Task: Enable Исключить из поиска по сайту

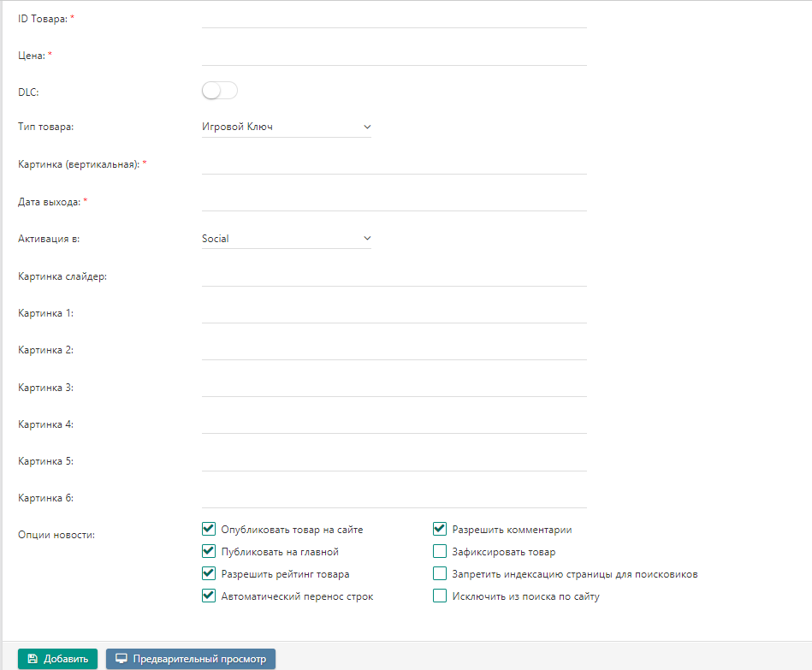Action: (x=440, y=596)
